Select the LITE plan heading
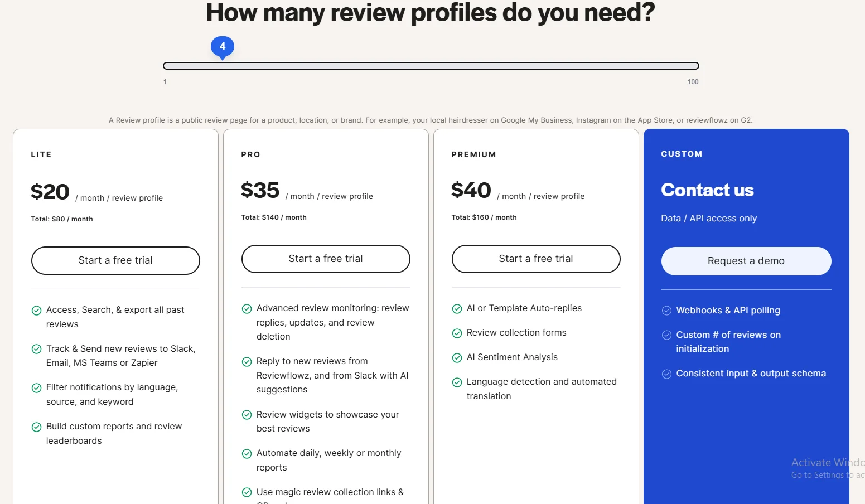 pyautogui.click(x=41, y=154)
